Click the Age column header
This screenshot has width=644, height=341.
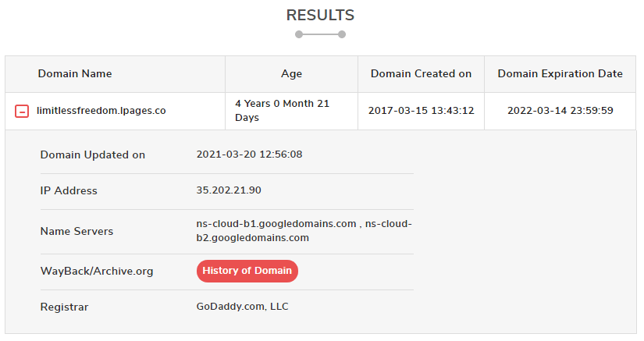pos(291,74)
